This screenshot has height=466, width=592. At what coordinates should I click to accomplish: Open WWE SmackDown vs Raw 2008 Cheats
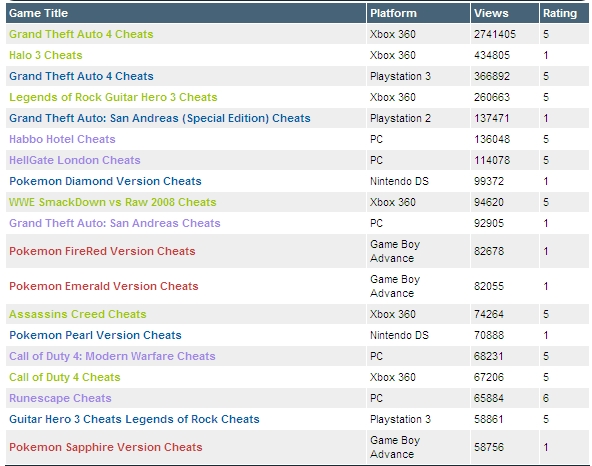(x=113, y=202)
